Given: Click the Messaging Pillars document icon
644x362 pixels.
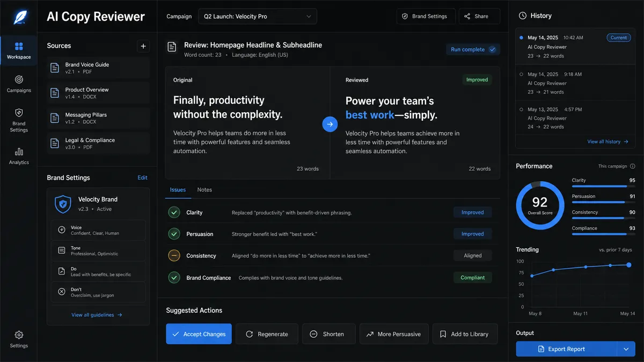Looking at the screenshot, I should coord(55,118).
